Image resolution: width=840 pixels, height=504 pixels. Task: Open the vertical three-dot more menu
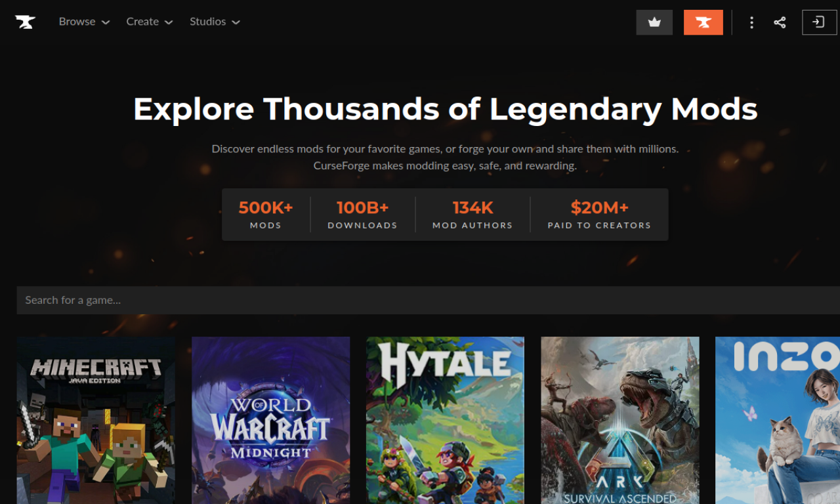[x=751, y=22]
